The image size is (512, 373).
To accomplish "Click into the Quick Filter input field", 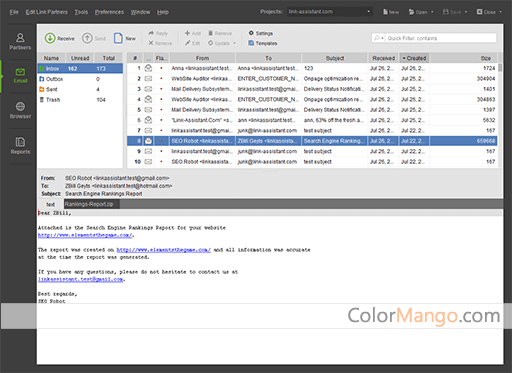I will [441, 38].
